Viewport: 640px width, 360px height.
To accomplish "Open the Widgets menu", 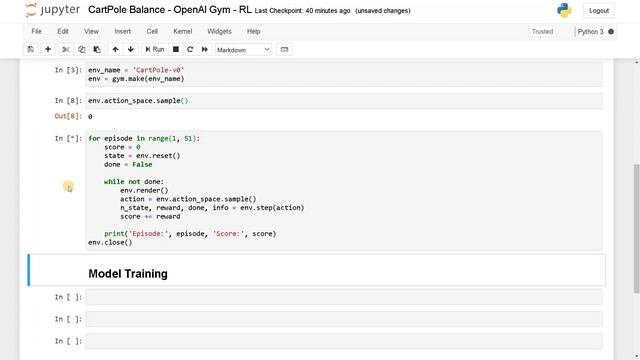I will 219,31.
